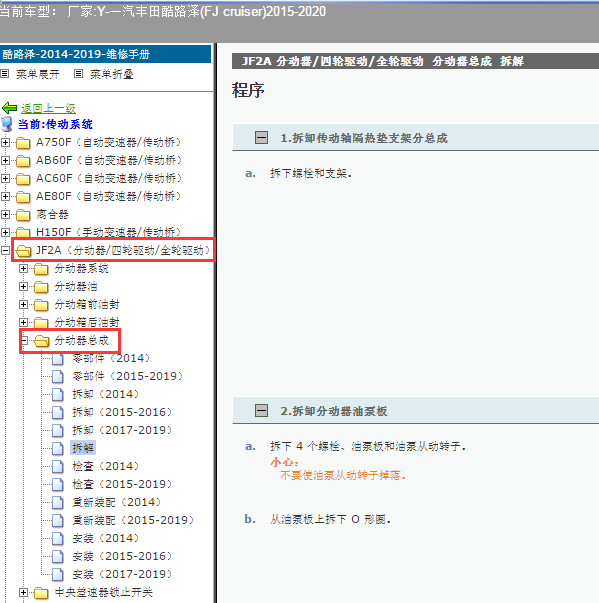Select the A750F（自动变速器/传动桥） folder label

(108, 142)
